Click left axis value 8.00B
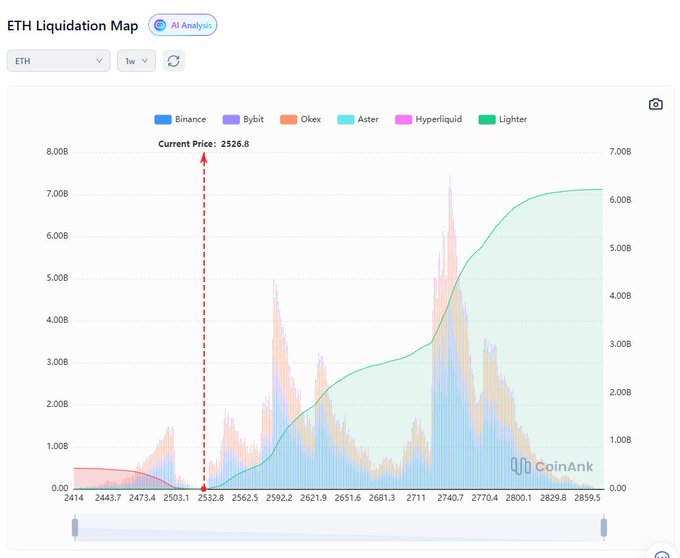Image resolution: width=680 pixels, height=558 pixels. coord(57,152)
